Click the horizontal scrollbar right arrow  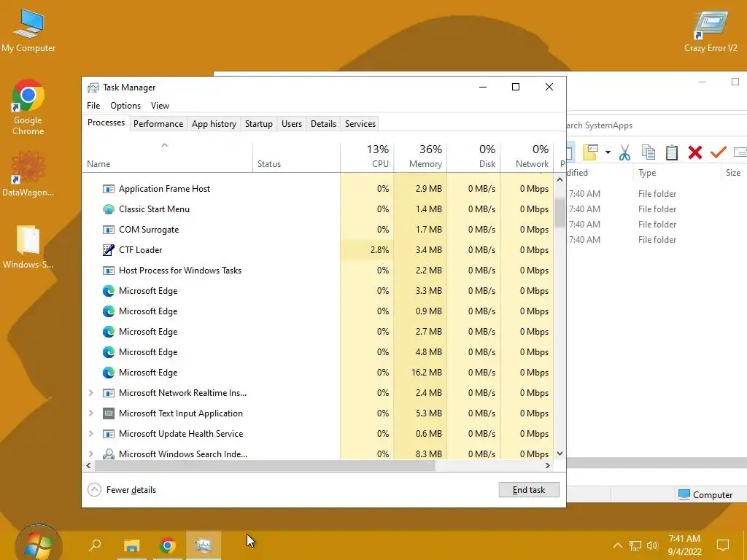[547, 466]
